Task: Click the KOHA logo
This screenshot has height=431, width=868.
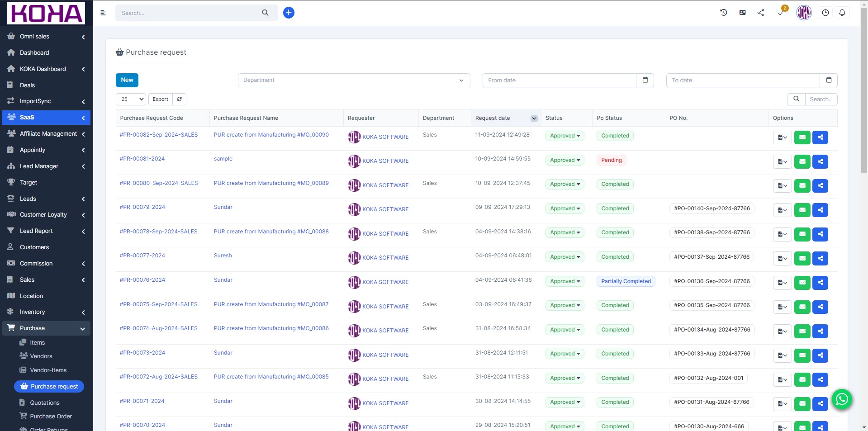Action: click(x=46, y=13)
